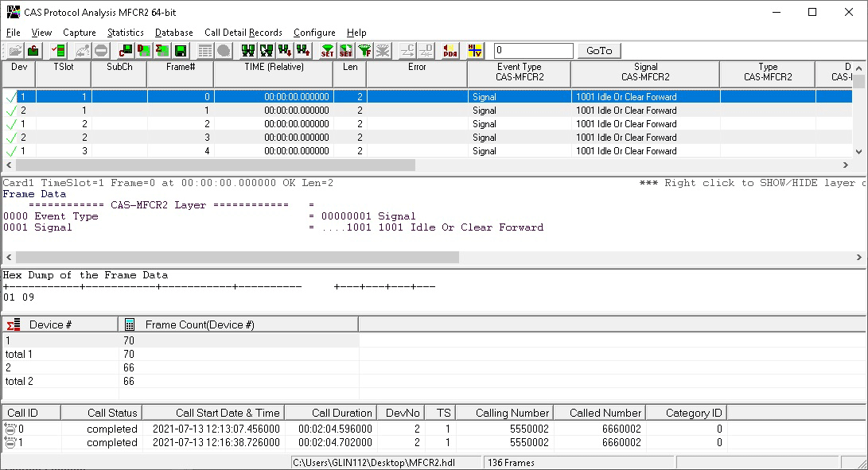Click hex dump bytes '01 09'
The height and width of the screenshot is (470, 868).
[19, 297]
